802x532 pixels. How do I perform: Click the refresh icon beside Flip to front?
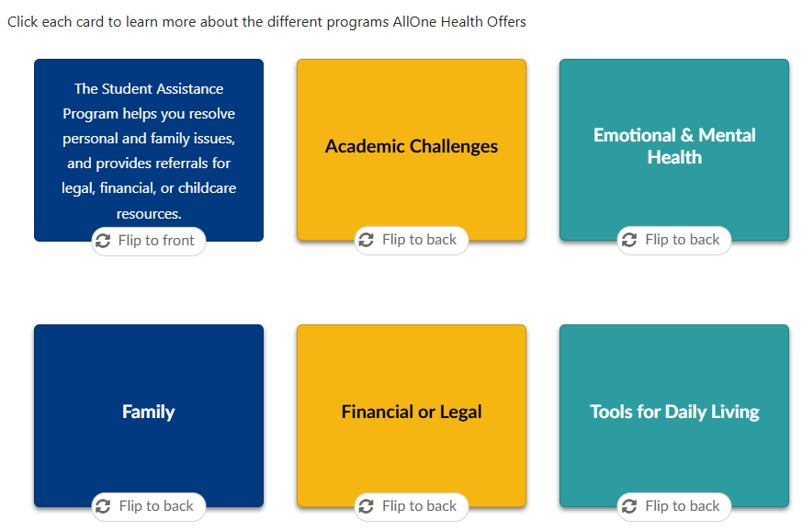pos(103,241)
